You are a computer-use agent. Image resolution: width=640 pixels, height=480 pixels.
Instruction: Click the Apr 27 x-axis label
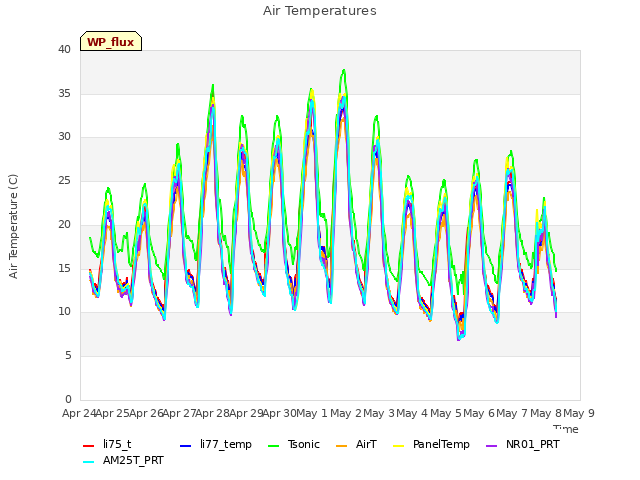pos(179,413)
